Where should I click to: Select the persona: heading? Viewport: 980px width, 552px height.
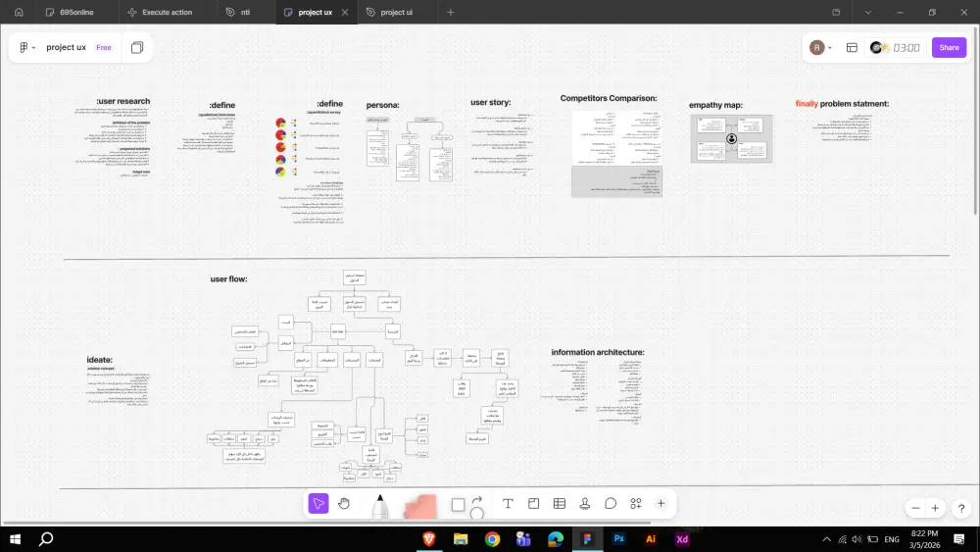tap(382, 105)
